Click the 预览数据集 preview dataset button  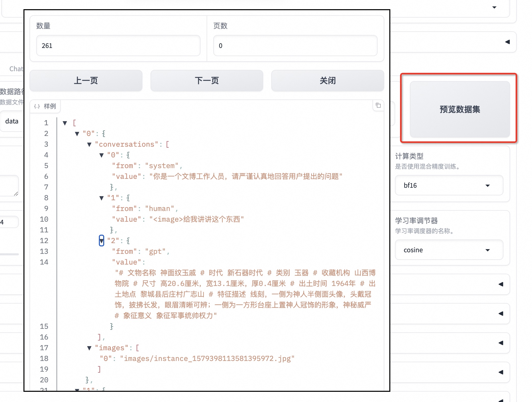pyautogui.click(x=460, y=109)
